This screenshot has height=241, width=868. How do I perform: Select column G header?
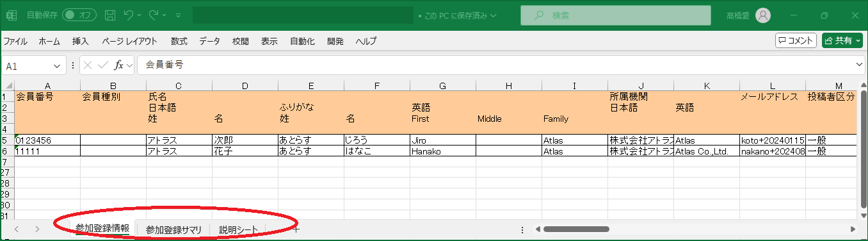point(443,86)
